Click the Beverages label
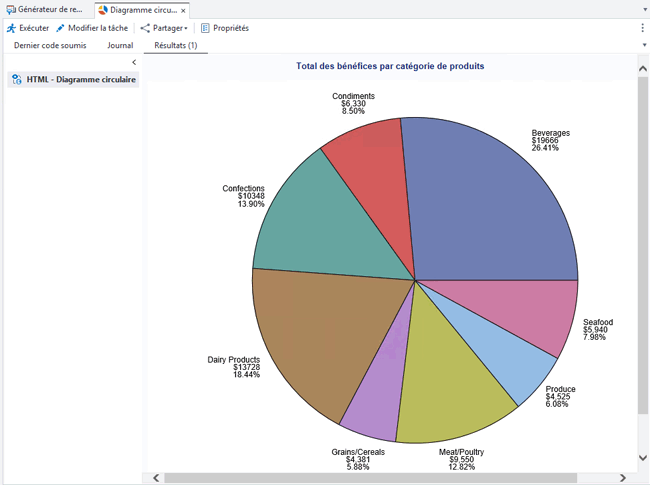The image size is (650, 485). point(551,133)
